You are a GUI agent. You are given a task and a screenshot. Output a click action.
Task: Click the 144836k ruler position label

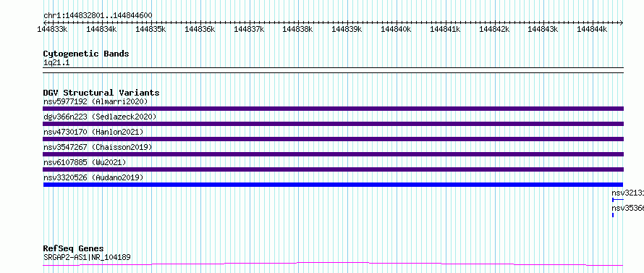(x=200, y=29)
